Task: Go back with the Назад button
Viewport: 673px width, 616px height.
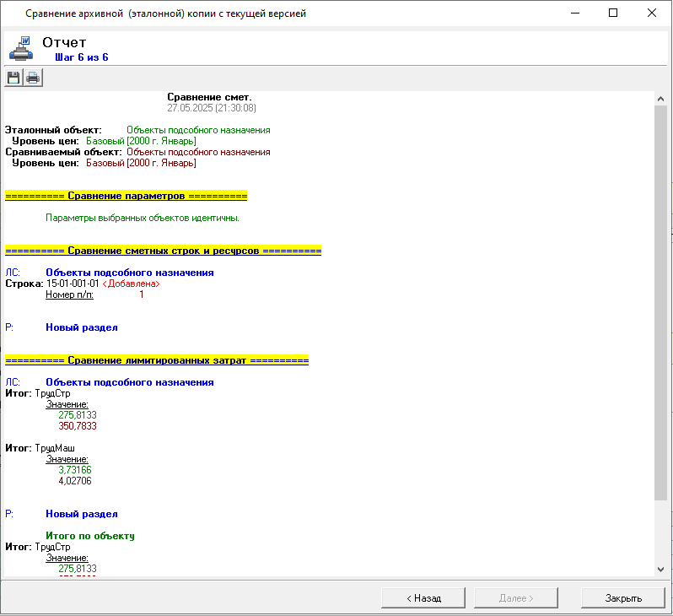Action: (423, 598)
